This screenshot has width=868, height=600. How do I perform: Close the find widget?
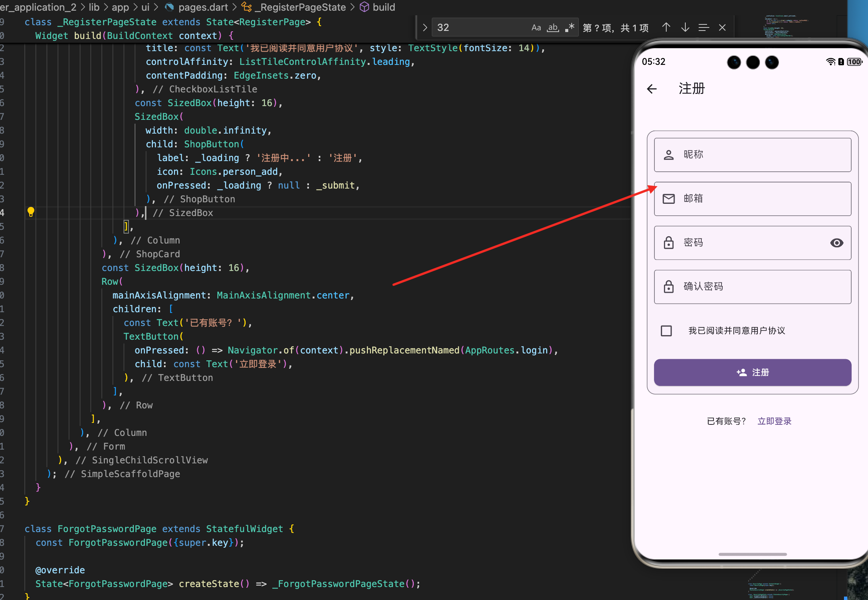point(722,27)
